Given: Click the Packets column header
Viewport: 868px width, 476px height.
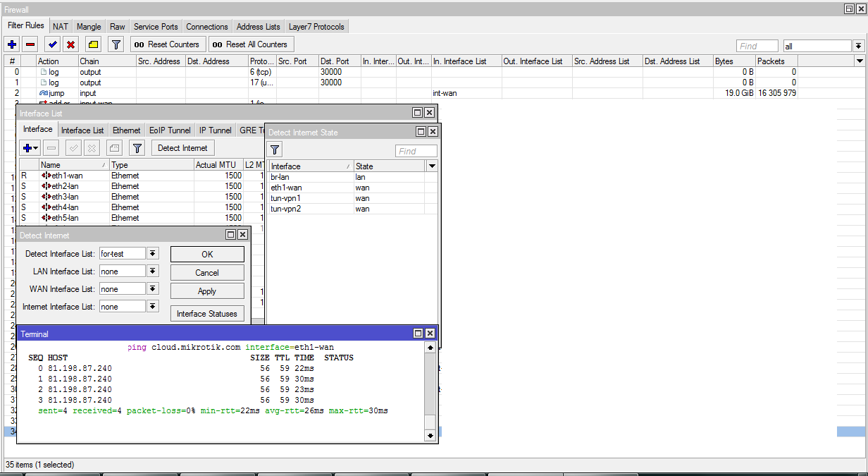Looking at the screenshot, I should (x=776, y=61).
